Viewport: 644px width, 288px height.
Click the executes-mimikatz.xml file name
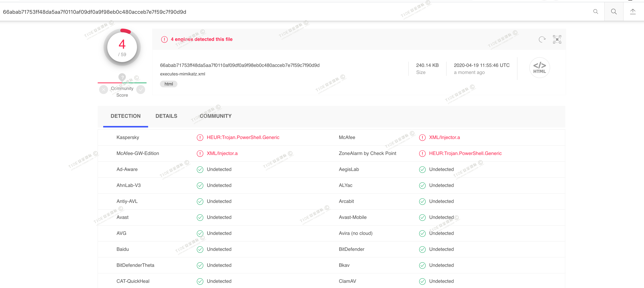182,74
